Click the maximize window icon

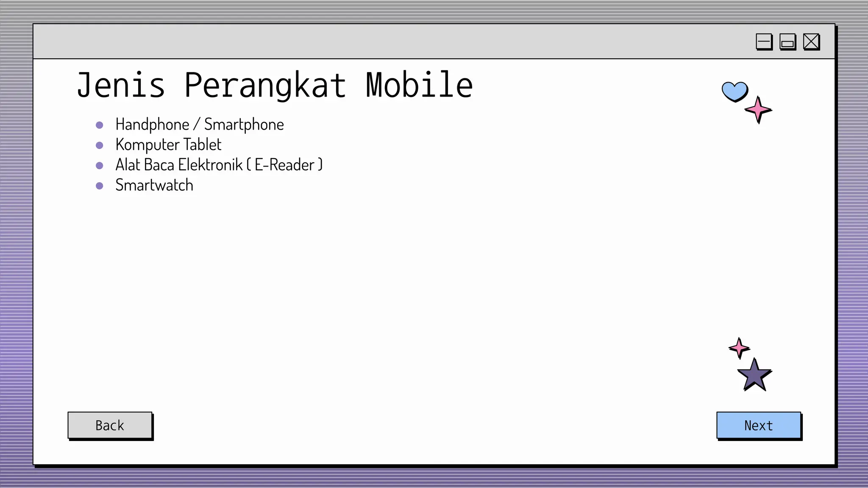788,42
